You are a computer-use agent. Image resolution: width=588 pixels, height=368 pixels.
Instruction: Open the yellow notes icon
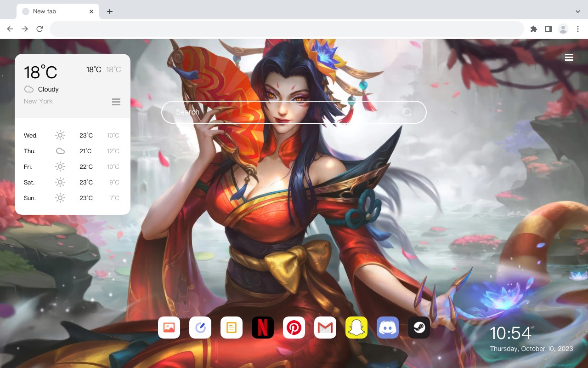232,328
